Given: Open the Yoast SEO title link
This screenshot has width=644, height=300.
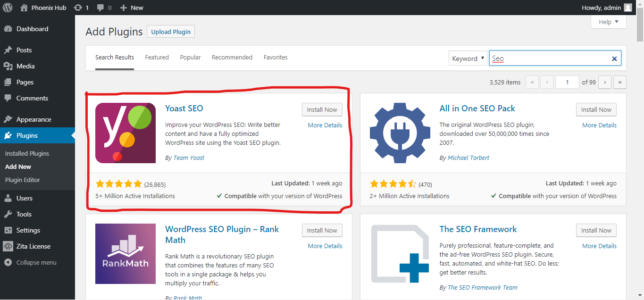Looking at the screenshot, I should [x=184, y=108].
